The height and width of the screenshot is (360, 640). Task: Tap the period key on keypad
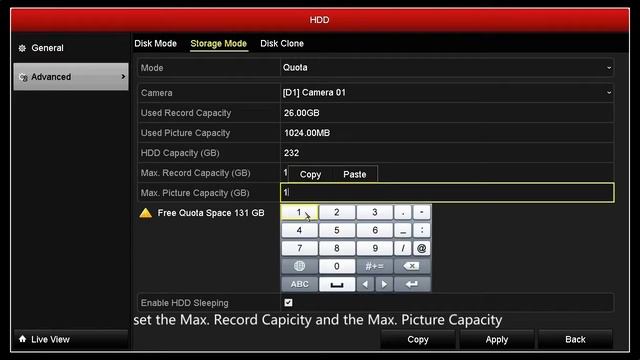click(x=403, y=212)
